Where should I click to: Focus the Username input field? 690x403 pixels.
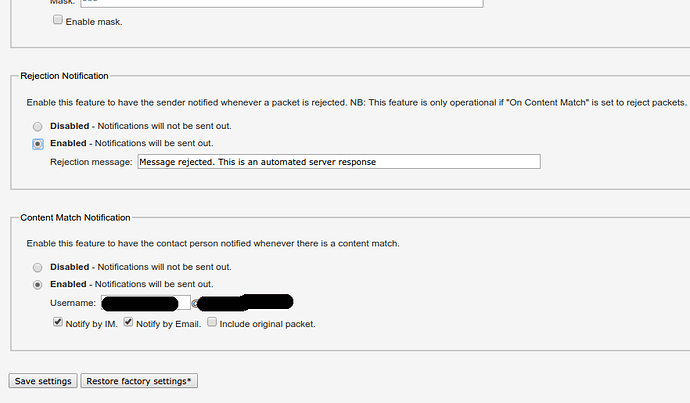click(146, 303)
